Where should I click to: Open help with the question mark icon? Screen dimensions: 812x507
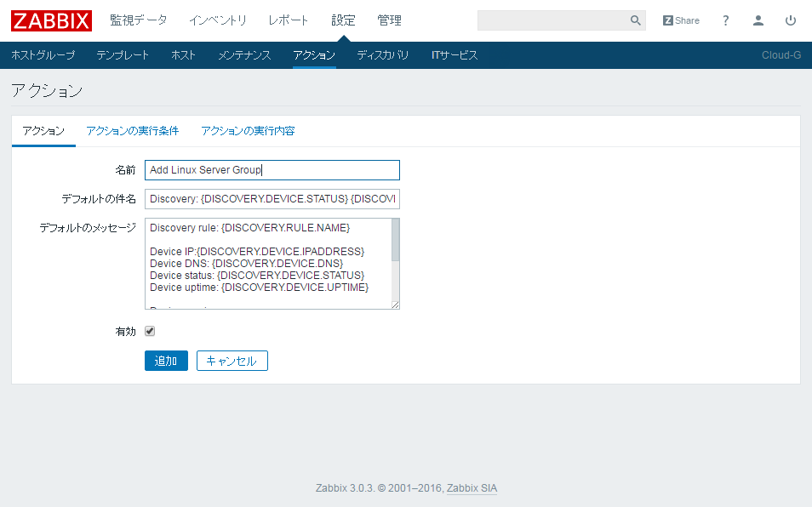(725, 20)
